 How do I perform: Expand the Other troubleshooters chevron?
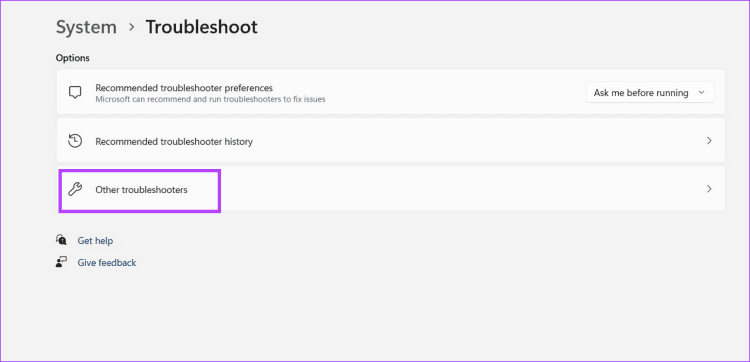[x=709, y=189]
